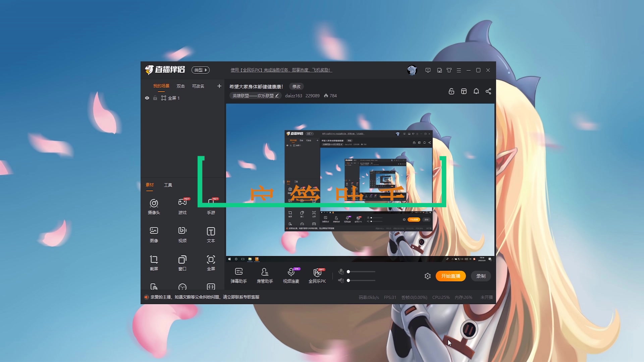This screenshot has width=644, height=362.
Task: Select the 工具 tools tab
Action: click(x=168, y=185)
